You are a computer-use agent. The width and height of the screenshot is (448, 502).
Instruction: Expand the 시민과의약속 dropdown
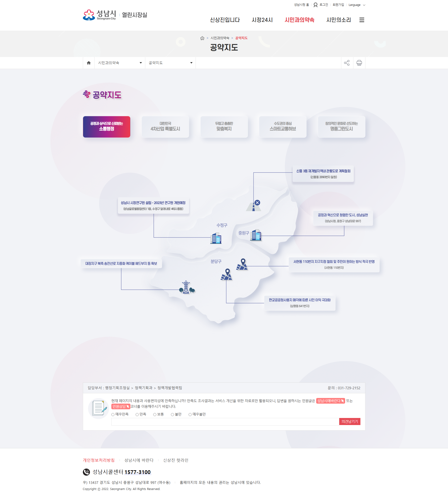[x=120, y=63]
